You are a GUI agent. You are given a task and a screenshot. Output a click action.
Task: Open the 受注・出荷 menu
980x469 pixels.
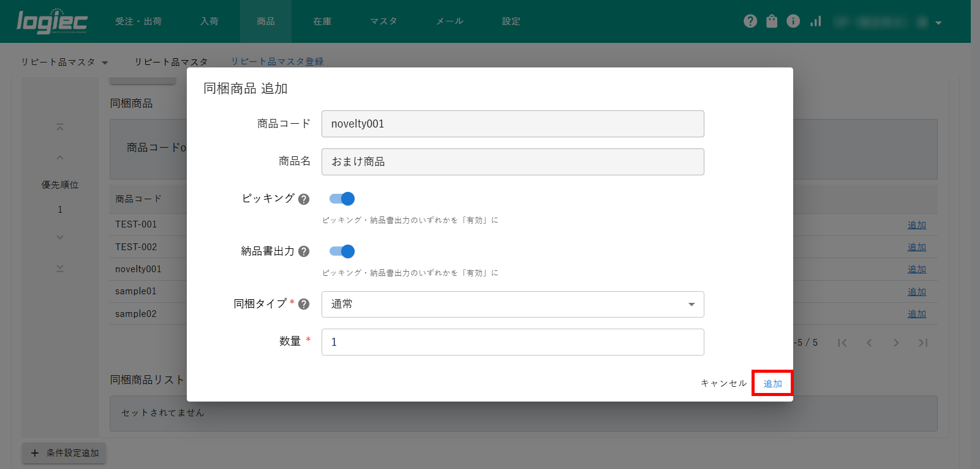click(138, 21)
